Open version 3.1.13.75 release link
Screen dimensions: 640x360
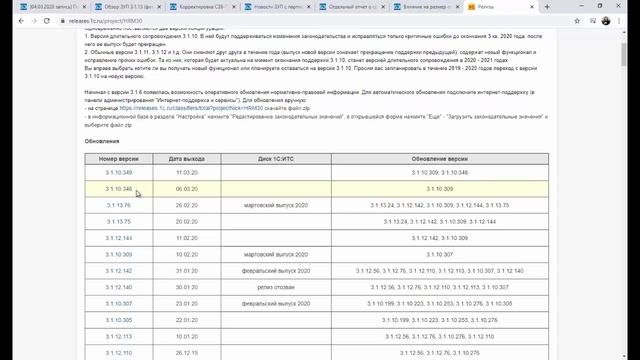point(119,222)
